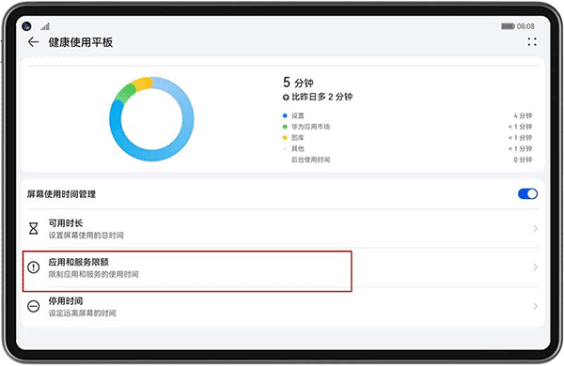Click the 设定远离屏幕的时间 subtitle
564x366 pixels.
[x=82, y=313]
